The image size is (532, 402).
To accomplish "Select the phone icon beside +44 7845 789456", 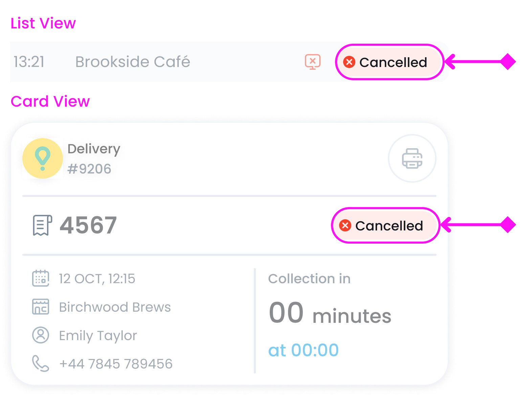I will coord(40,363).
